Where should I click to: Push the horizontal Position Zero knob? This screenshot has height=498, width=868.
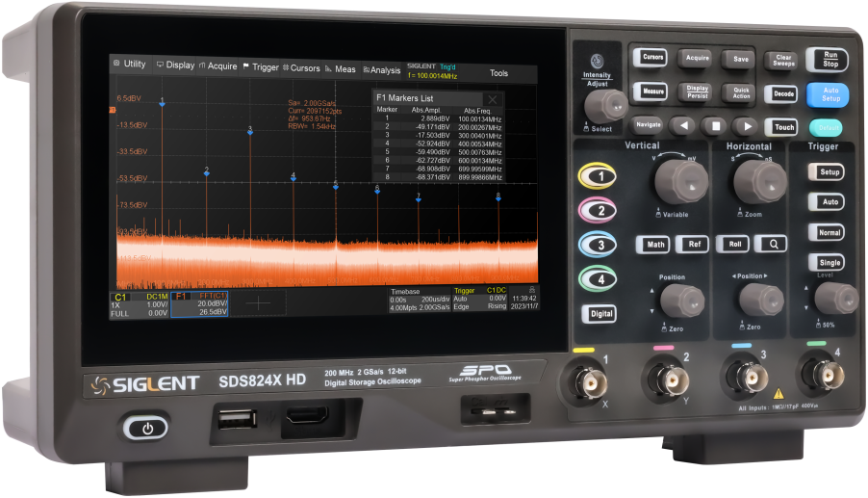[760, 301]
